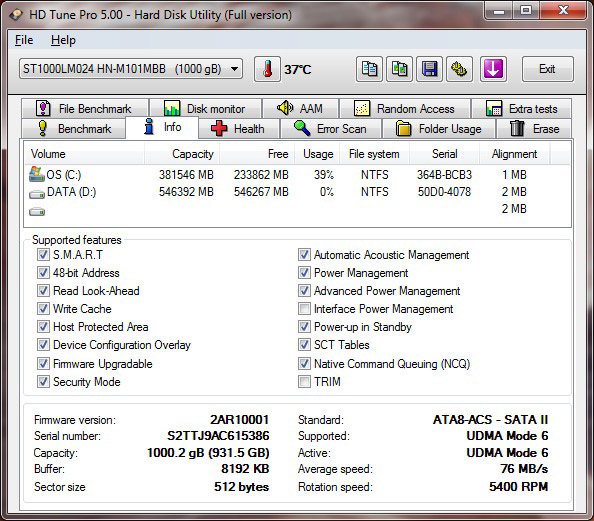
Task: Select the OS (C:) volume row
Action: point(297,175)
